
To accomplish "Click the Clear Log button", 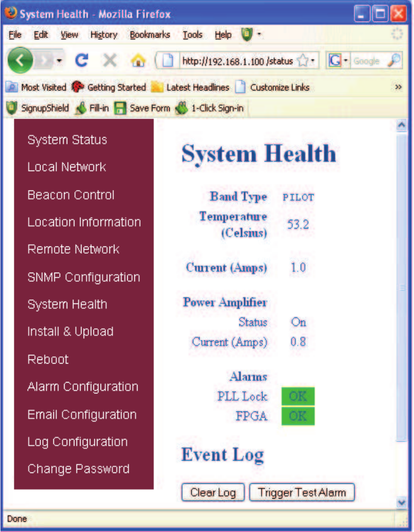I will point(213,492).
